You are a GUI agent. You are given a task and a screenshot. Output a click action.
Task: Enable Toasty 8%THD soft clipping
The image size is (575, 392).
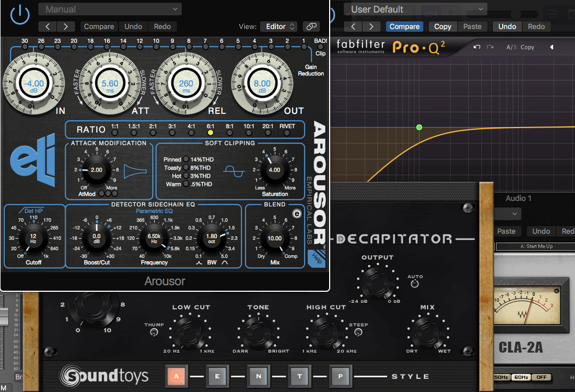(186, 167)
